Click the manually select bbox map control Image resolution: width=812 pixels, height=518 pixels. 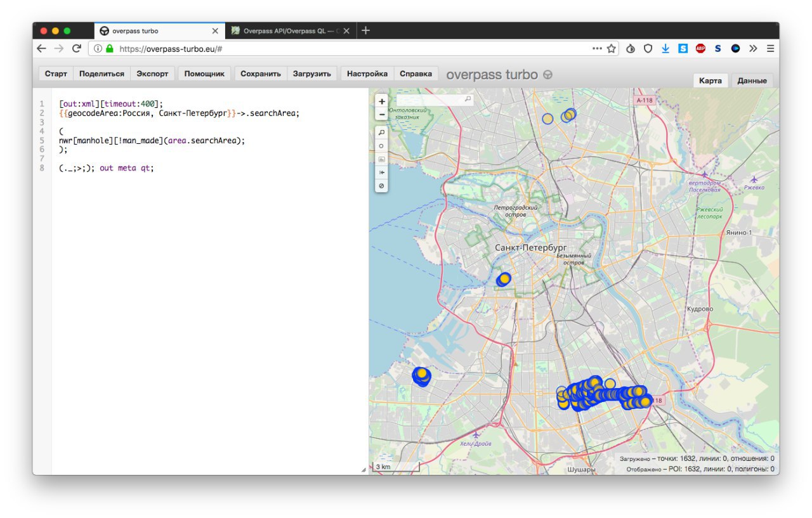point(381,159)
